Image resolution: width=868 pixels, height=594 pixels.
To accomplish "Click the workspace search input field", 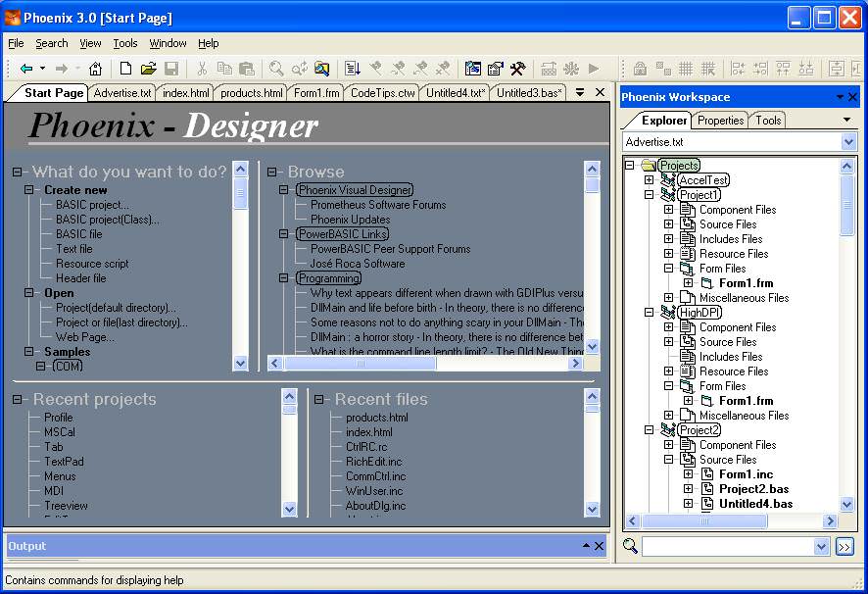I will 729,547.
